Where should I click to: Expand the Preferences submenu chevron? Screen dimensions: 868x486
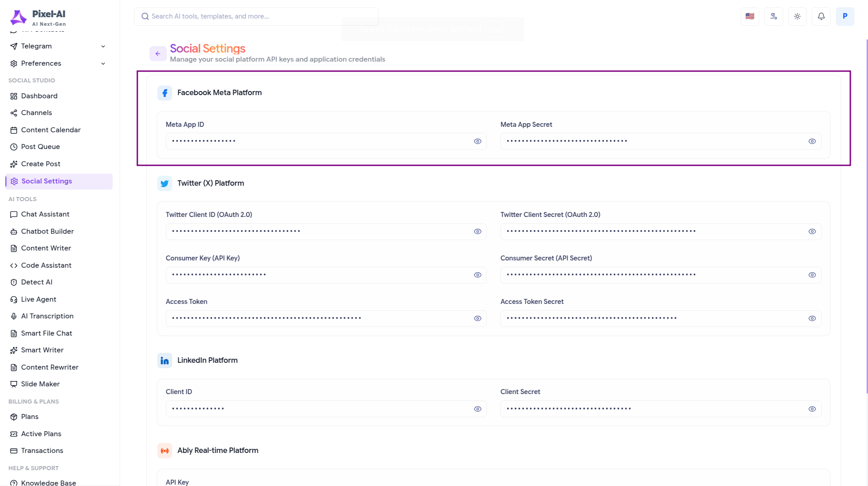[x=103, y=63]
